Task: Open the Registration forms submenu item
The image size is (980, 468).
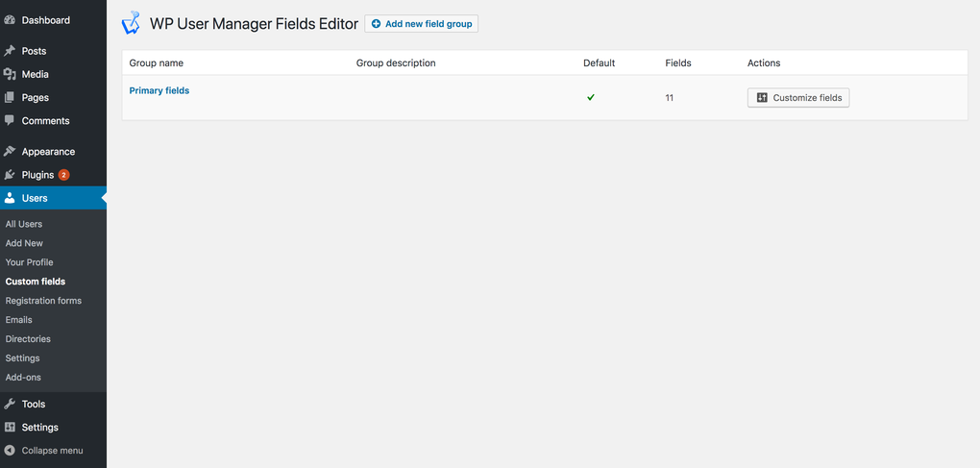Action: [x=43, y=301]
